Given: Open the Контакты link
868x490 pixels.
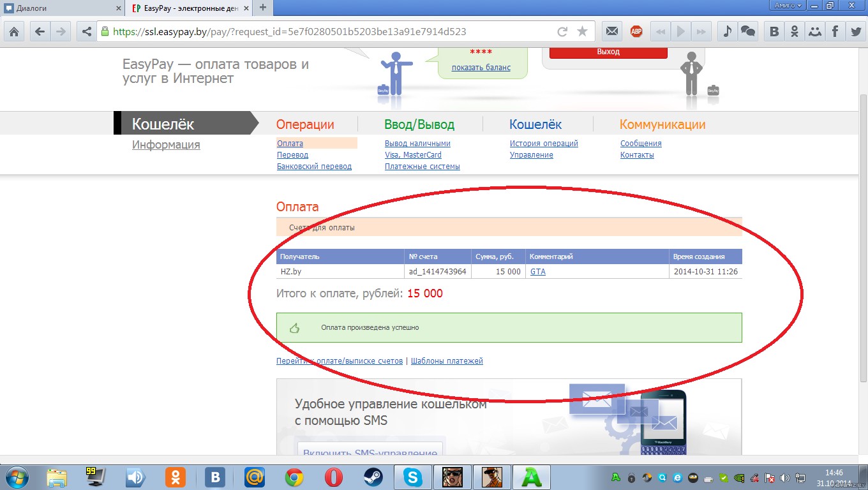Looking at the screenshot, I should (637, 155).
